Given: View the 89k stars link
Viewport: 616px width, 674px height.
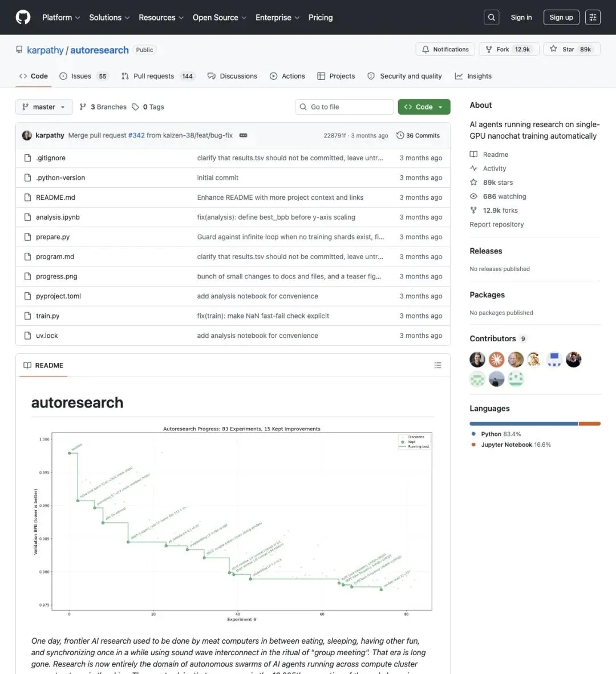Looking at the screenshot, I should click(492, 183).
